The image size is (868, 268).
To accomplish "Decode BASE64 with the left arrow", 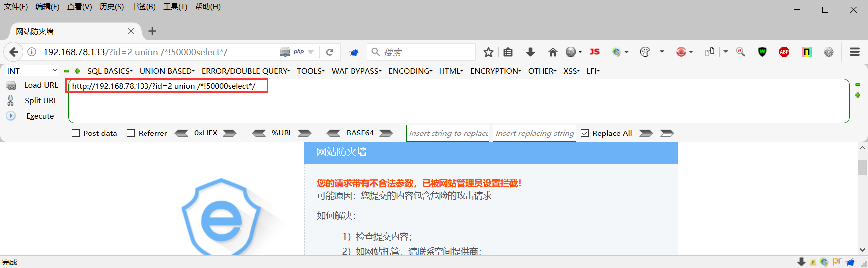I will coord(333,133).
